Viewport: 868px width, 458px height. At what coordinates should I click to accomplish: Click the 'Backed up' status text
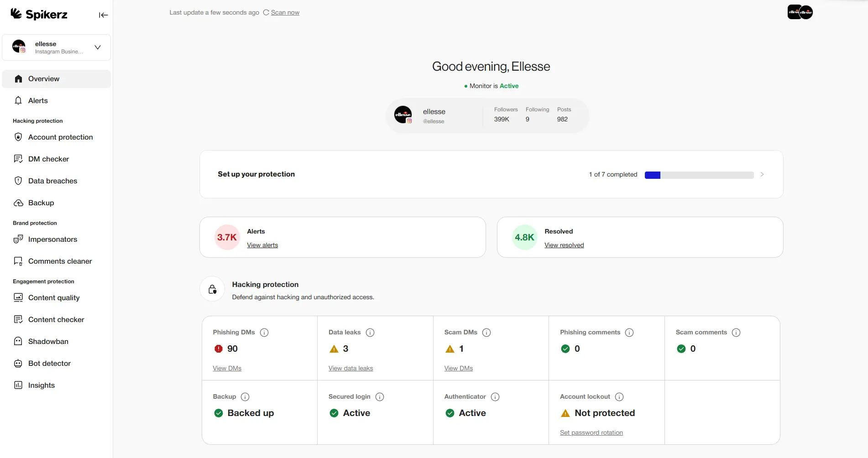click(251, 413)
